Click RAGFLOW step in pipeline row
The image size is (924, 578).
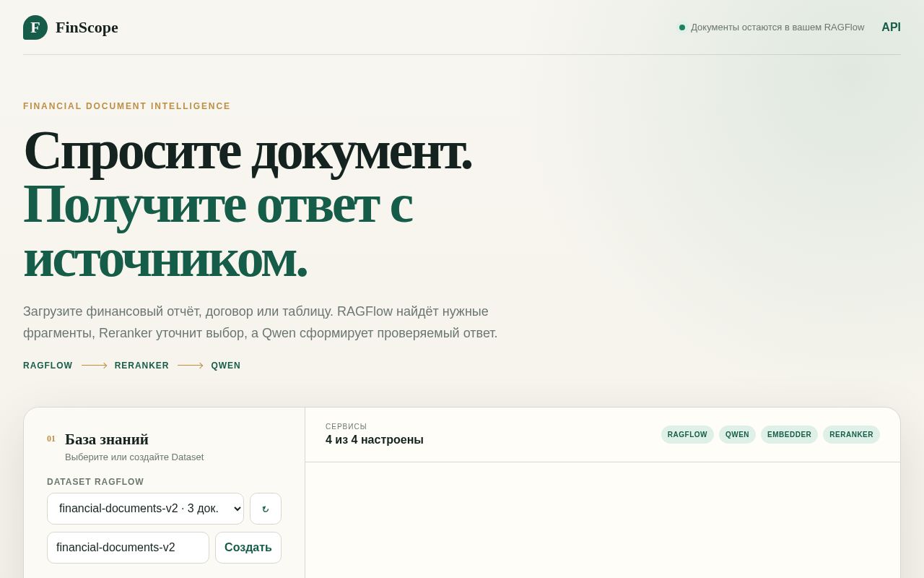click(48, 366)
